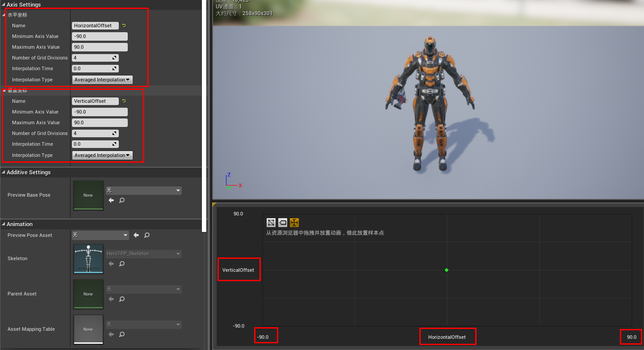
Task: Collapse the Animation section
Action: (4, 224)
